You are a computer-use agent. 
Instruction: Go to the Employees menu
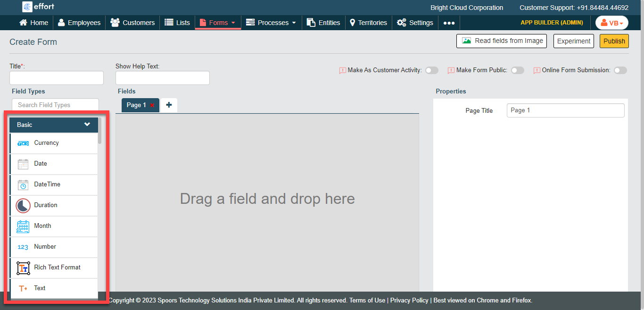[x=79, y=23]
